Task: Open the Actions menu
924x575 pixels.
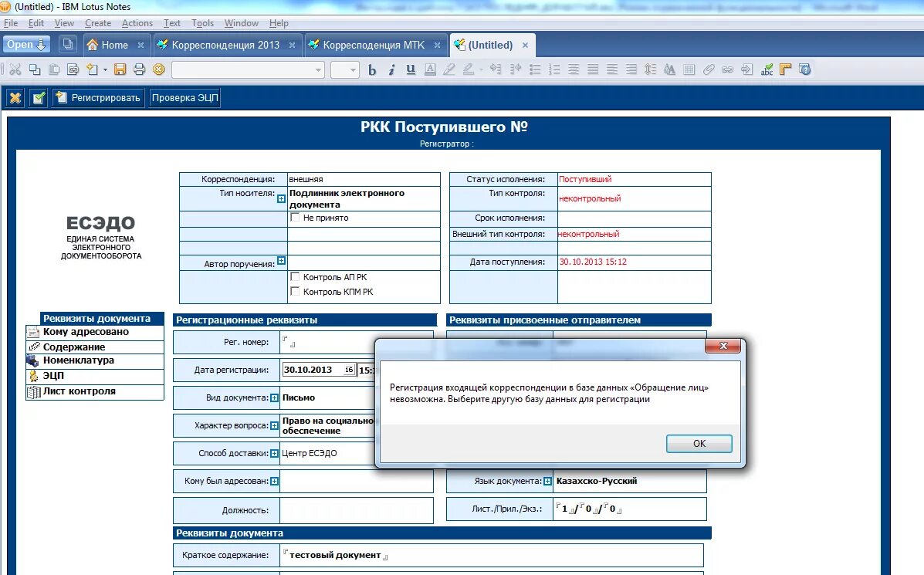Action: point(137,23)
